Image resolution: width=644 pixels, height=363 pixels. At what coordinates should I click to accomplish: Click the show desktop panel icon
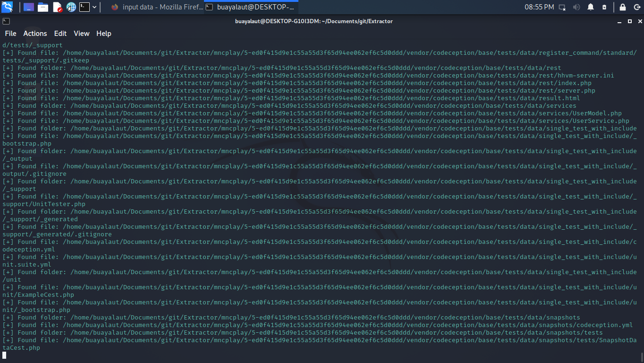tap(29, 7)
